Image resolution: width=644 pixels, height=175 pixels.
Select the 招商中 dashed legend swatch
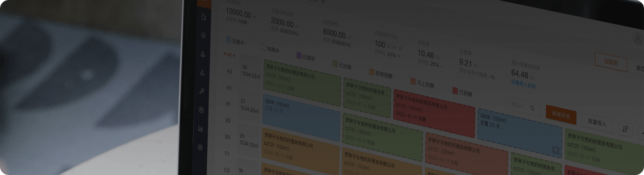263,47
